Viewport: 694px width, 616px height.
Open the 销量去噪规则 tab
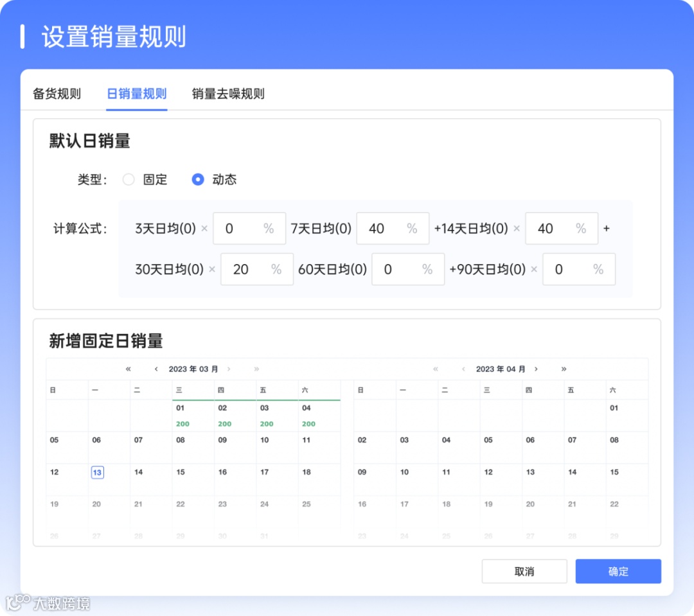(x=228, y=94)
